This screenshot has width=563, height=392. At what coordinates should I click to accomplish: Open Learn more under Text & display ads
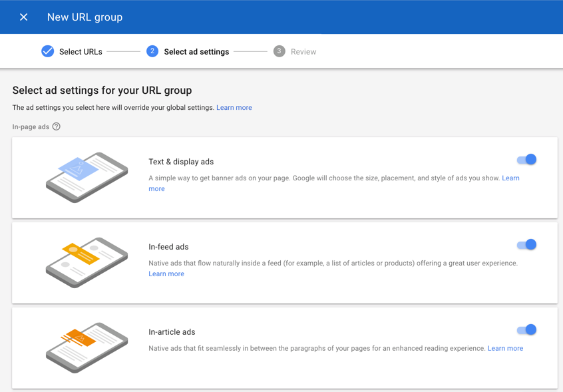510,178
